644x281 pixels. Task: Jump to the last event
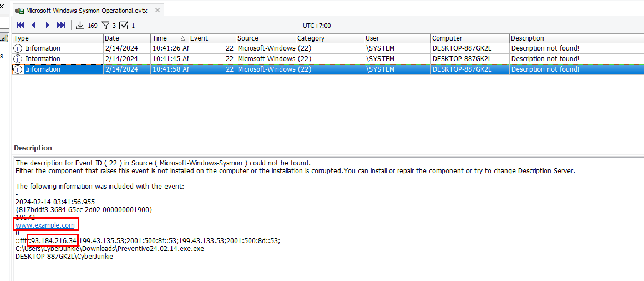(x=61, y=25)
